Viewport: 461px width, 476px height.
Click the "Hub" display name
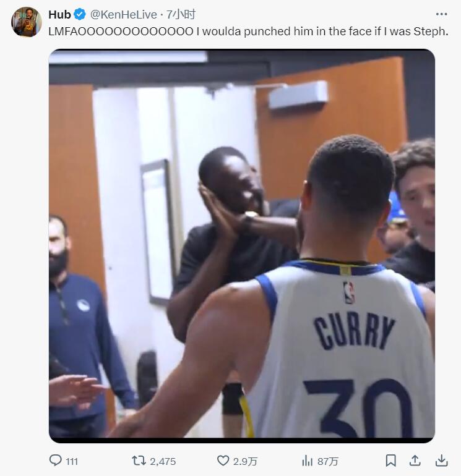click(x=60, y=14)
